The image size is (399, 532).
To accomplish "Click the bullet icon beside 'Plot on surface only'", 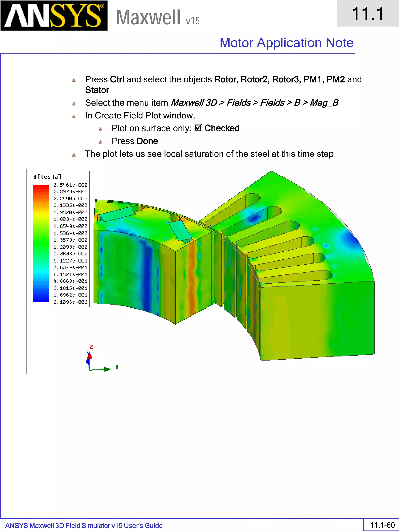I will 101,129.
